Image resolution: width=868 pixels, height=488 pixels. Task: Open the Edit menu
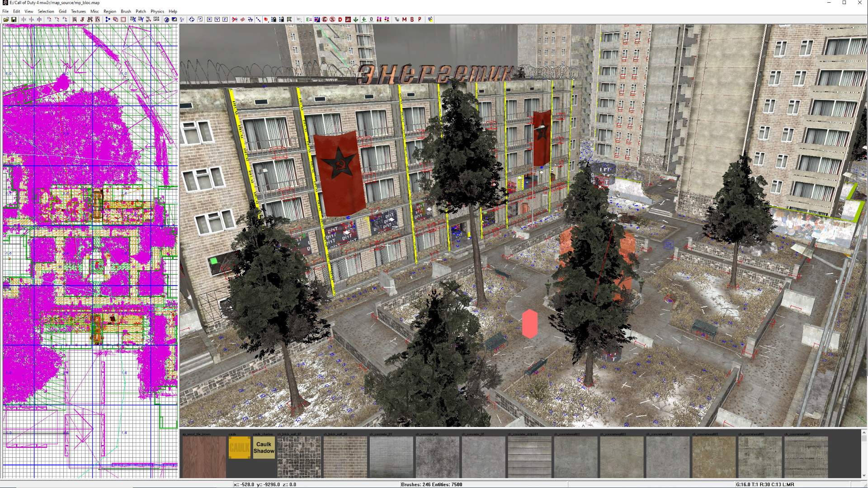(x=16, y=11)
